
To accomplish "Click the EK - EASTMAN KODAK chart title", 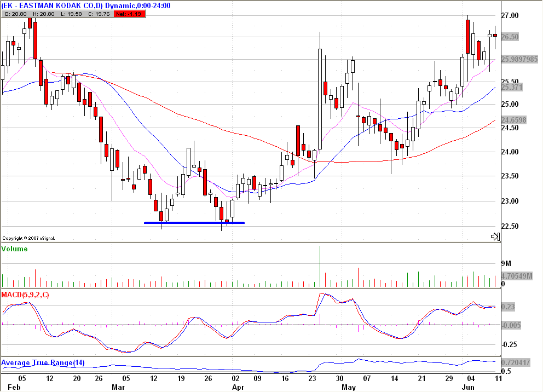I will 86,5.
